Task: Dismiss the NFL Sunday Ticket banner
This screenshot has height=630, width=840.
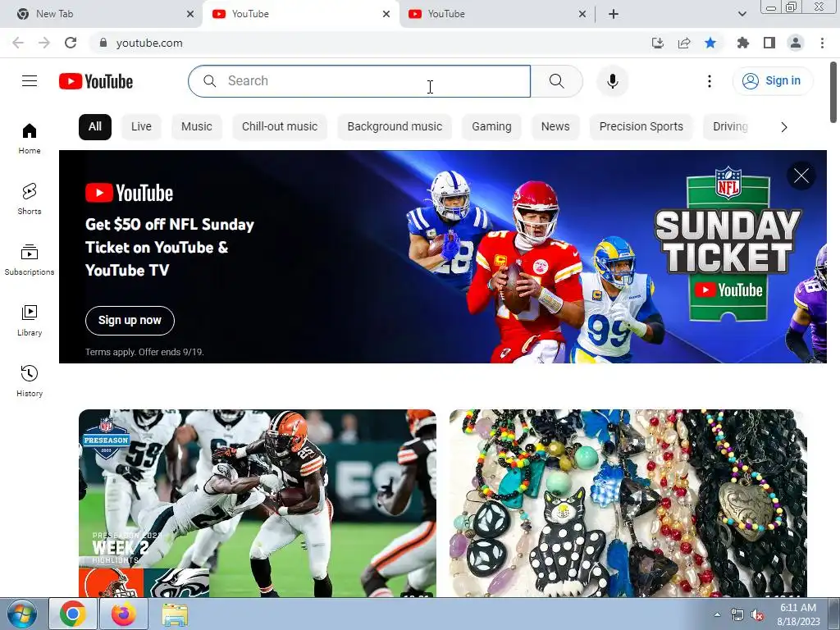Action: click(x=801, y=176)
